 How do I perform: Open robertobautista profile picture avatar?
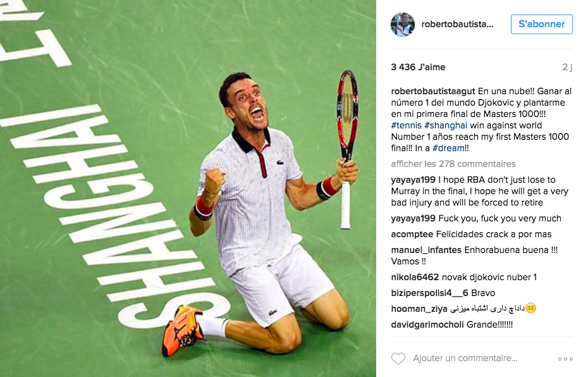(403, 25)
